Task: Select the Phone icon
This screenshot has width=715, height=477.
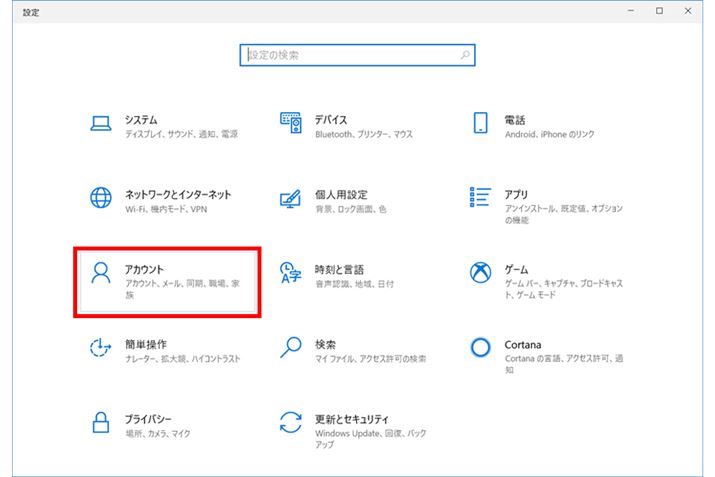Action: click(x=480, y=124)
